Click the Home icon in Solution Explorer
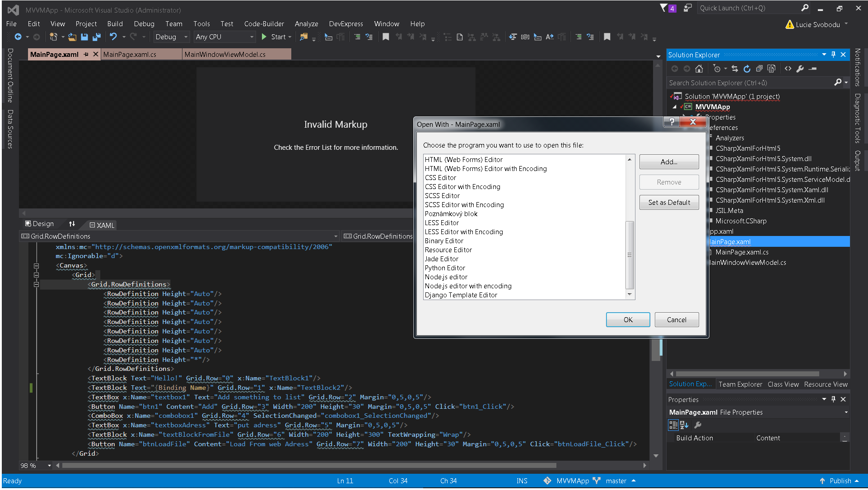This screenshot has height=490, width=868. (699, 69)
